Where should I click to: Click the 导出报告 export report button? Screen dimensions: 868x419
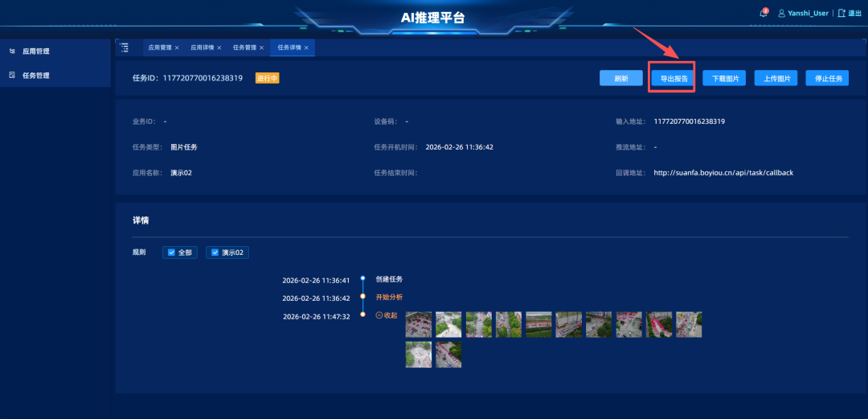[x=674, y=79]
